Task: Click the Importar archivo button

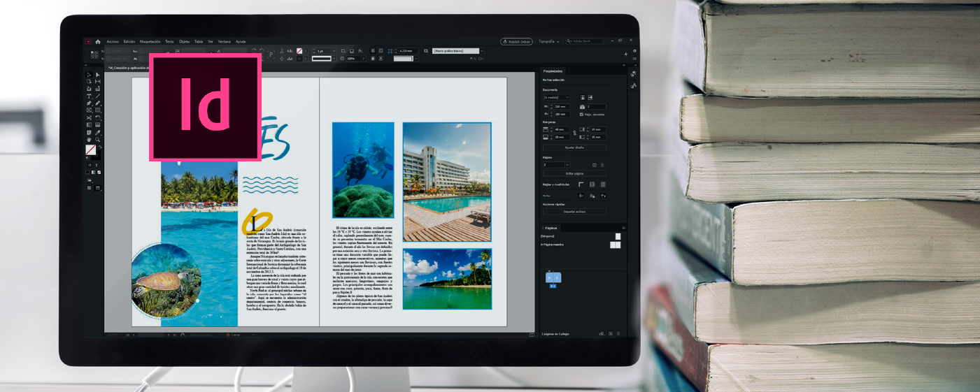Action: (x=575, y=212)
